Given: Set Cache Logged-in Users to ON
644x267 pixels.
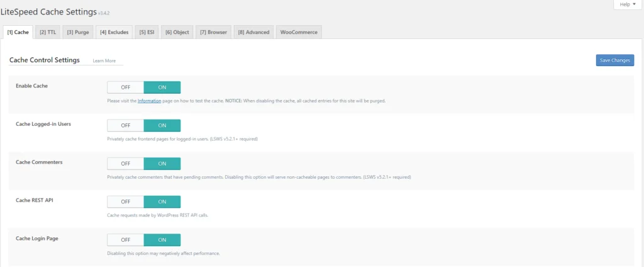Looking at the screenshot, I should coord(162,125).
